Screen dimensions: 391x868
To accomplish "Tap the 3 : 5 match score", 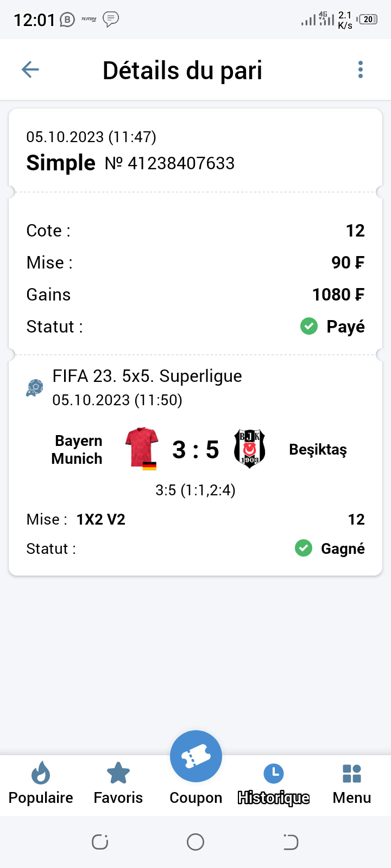I will [195, 450].
